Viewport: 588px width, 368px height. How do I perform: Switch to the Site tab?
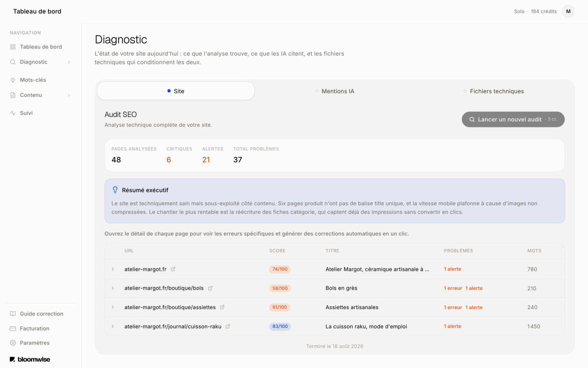click(176, 91)
